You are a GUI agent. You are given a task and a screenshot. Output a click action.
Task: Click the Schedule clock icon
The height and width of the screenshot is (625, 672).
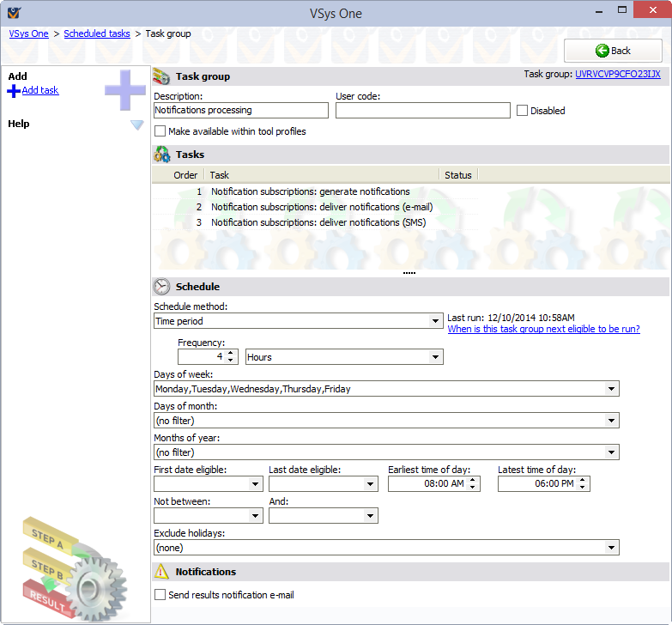[x=161, y=287]
